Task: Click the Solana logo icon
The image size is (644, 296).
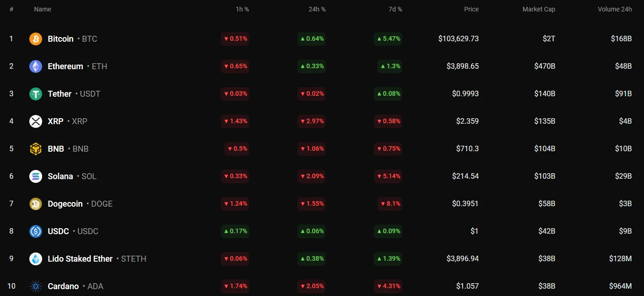Action: (36, 176)
